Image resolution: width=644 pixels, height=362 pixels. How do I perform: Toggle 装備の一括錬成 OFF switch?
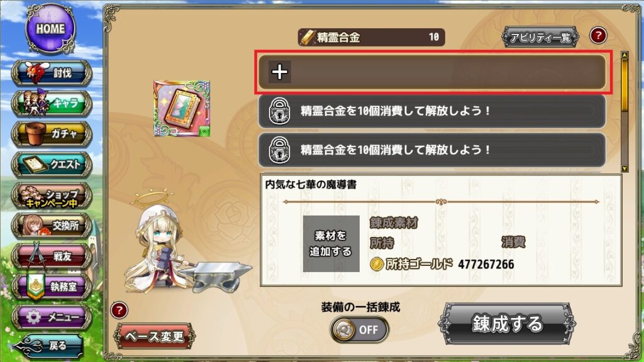click(x=359, y=329)
